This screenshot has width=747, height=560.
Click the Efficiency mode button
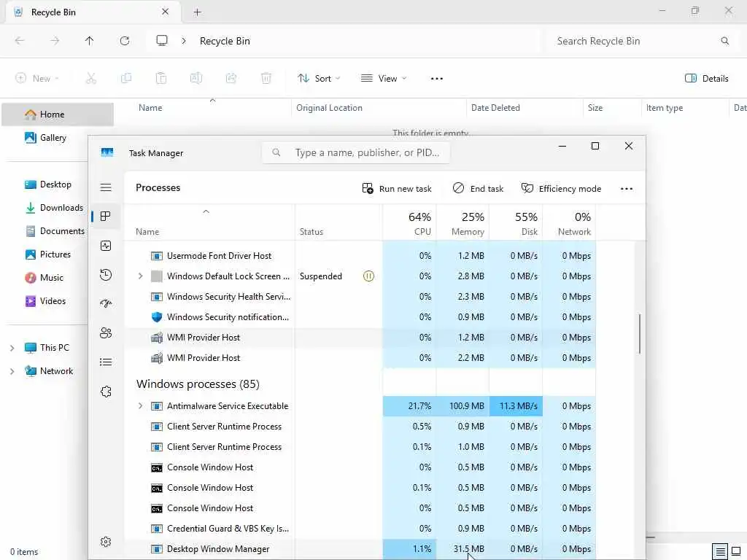click(561, 189)
